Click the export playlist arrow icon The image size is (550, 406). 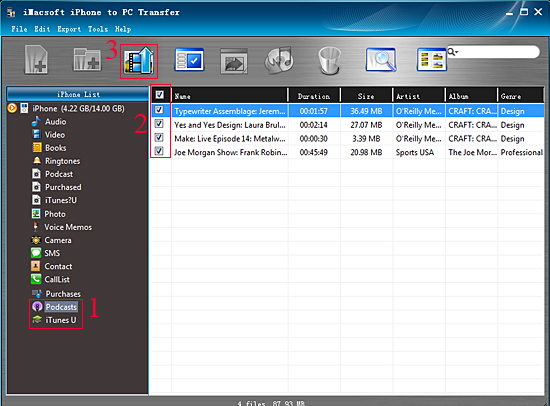tap(234, 61)
